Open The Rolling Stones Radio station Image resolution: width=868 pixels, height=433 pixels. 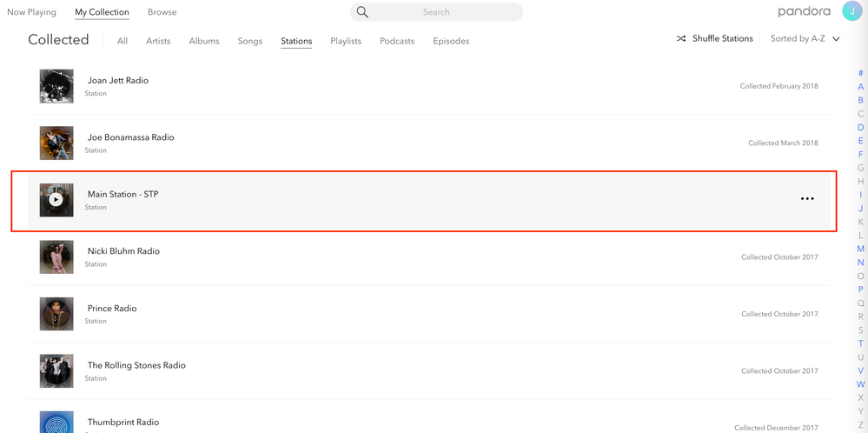click(136, 365)
